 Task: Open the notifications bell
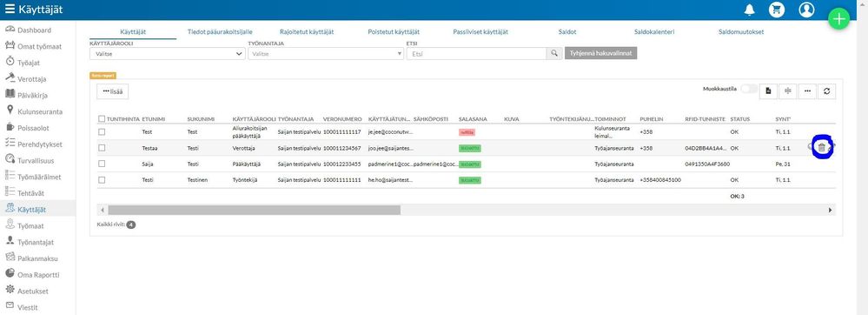tap(750, 10)
